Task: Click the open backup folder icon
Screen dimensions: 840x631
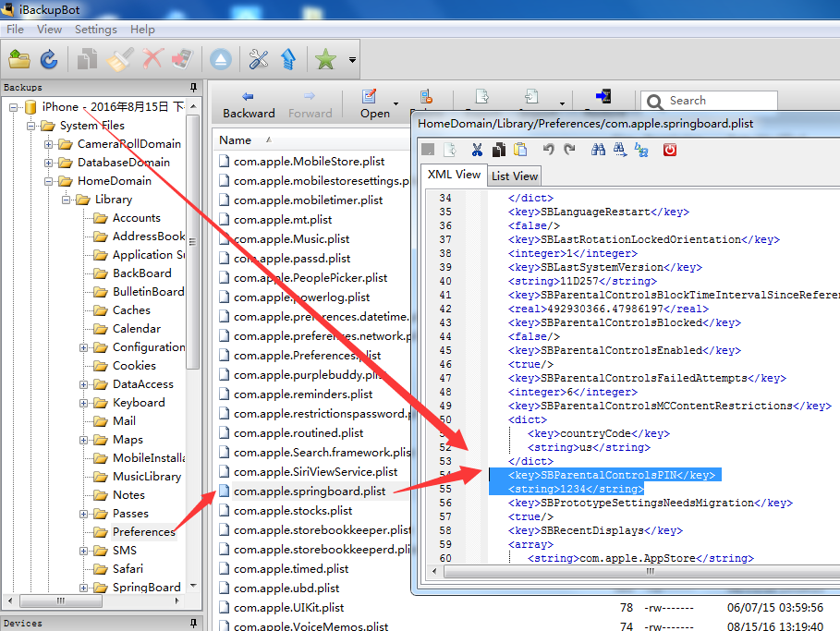Action: pos(19,60)
